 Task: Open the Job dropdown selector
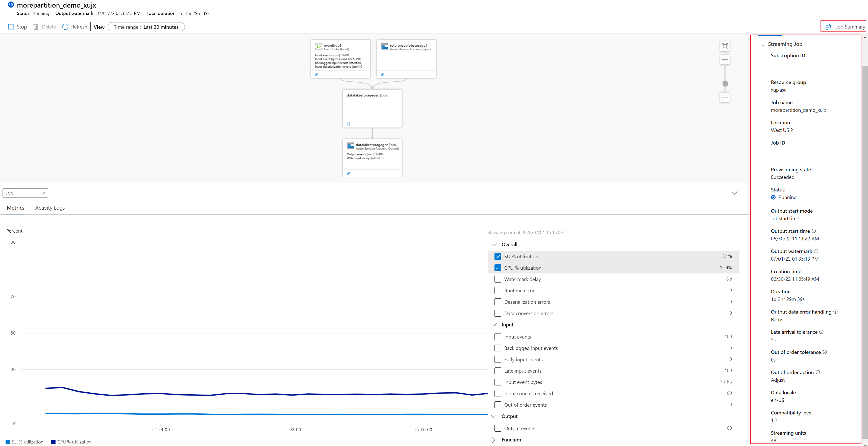(25, 193)
